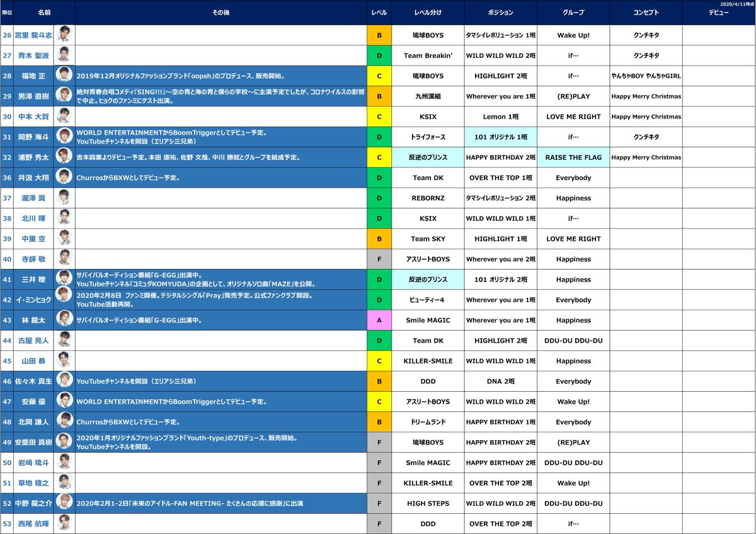Click the ドリームランド cell
756x534 pixels.
click(x=428, y=422)
